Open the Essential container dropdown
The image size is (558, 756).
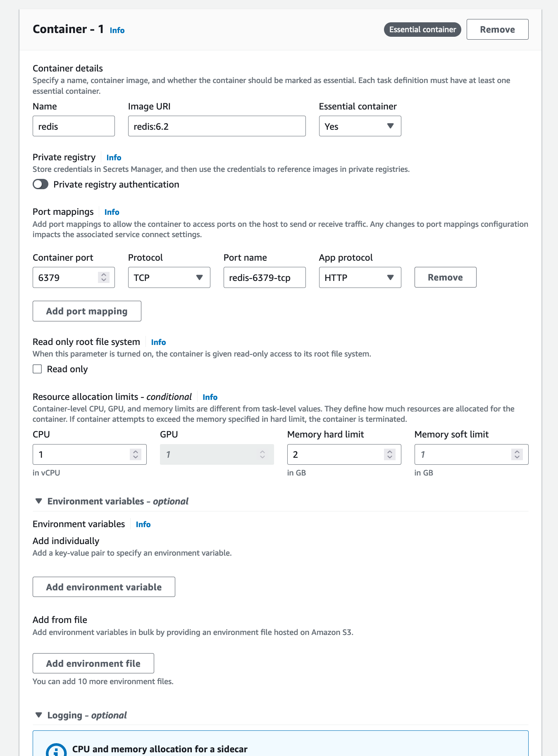click(360, 126)
